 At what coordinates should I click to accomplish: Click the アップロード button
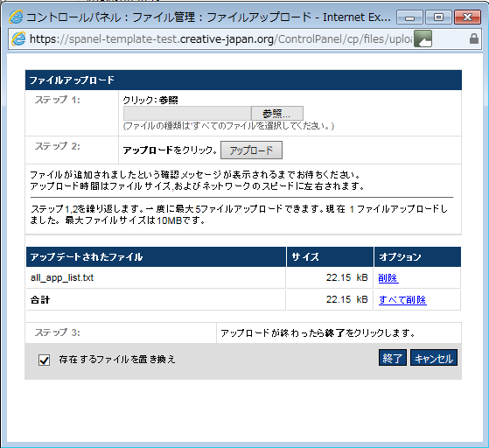pos(251,150)
